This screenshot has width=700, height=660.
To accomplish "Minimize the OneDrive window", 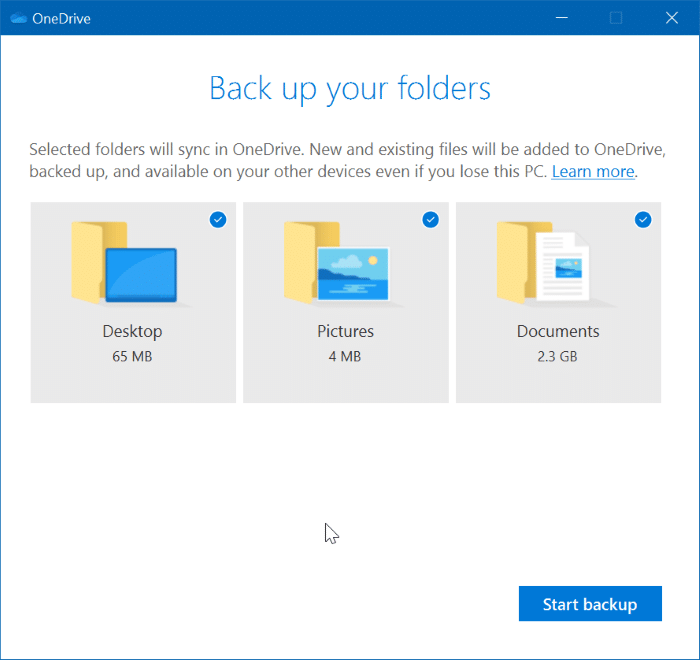I will [562, 18].
